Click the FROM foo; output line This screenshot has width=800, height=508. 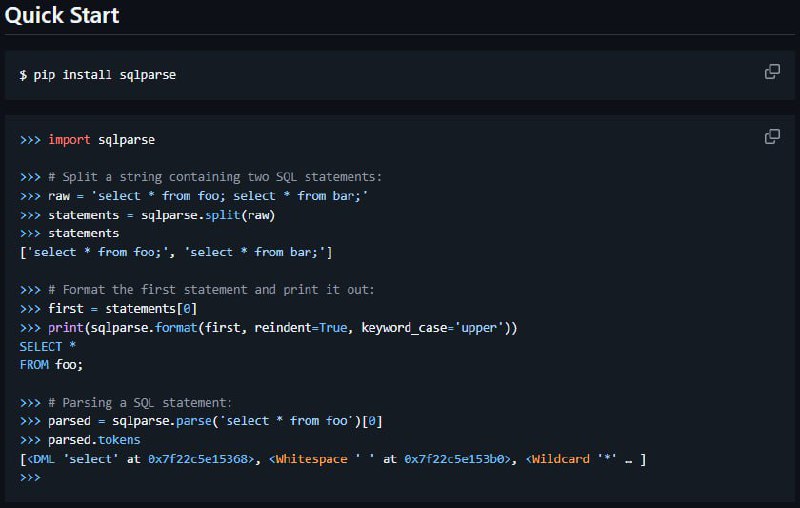tap(51, 365)
